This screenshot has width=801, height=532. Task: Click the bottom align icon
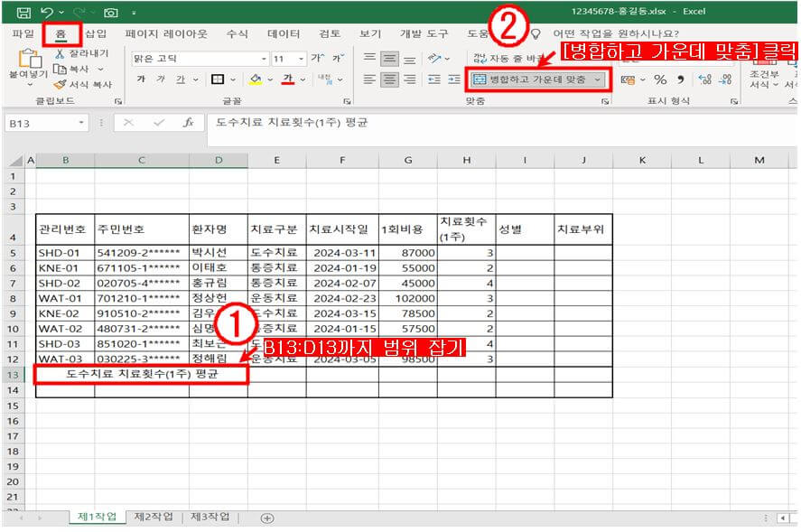(x=409, y=59)
